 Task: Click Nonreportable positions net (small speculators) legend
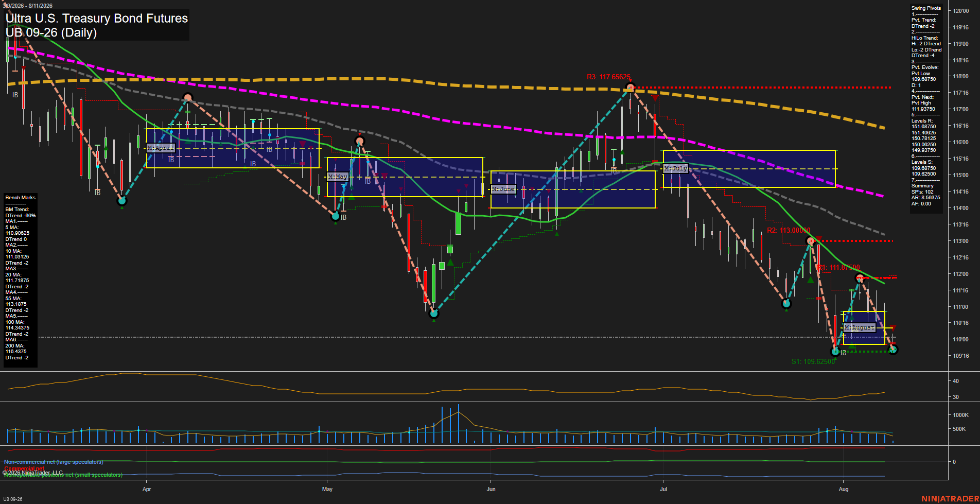(63, 475)
